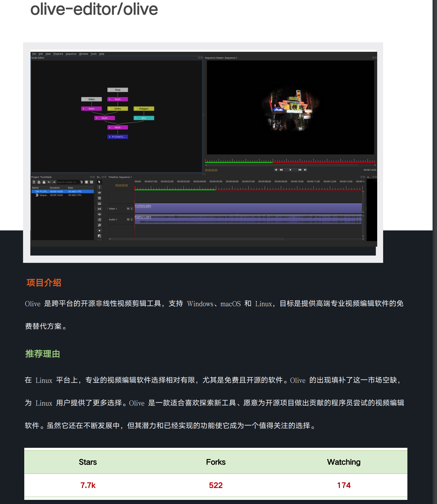Click the Timeline panel time ruler
This screenshot has height=504, width=437.
point(249,188)
